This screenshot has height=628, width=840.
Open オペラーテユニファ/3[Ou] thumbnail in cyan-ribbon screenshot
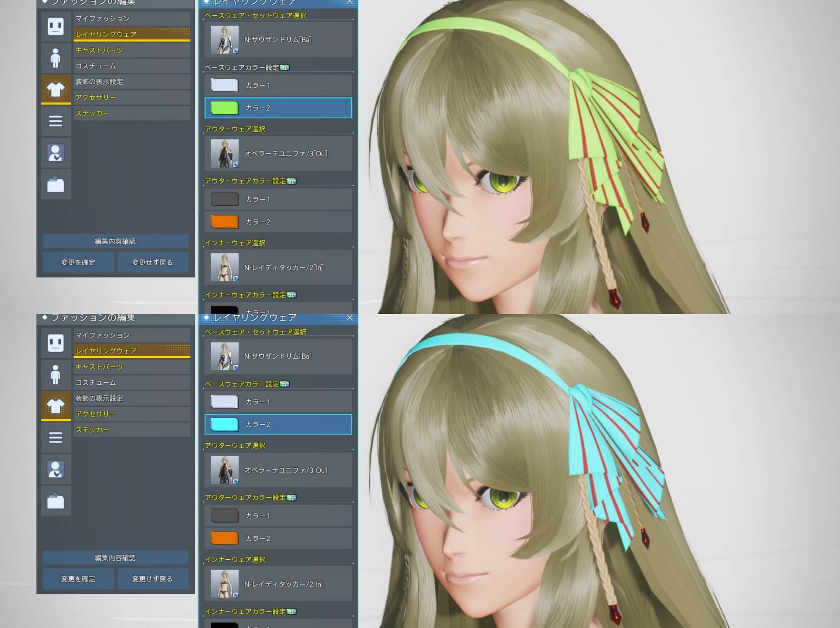point(225,470)
